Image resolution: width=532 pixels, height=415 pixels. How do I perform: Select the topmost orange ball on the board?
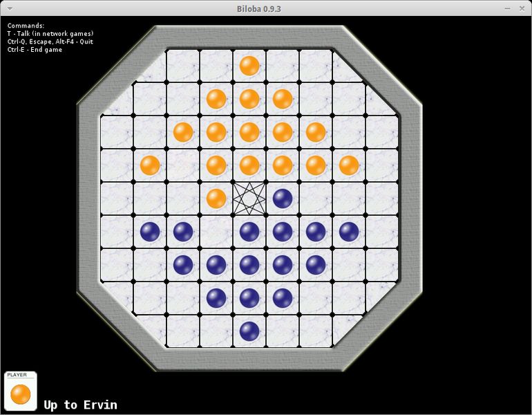click(x=249, y=66)
